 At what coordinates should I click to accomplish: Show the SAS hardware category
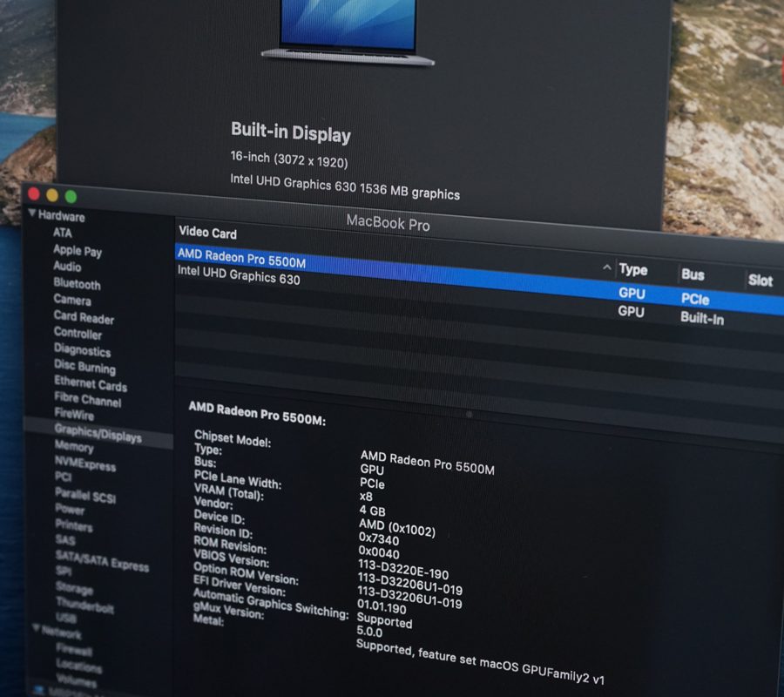coord(65,540)
